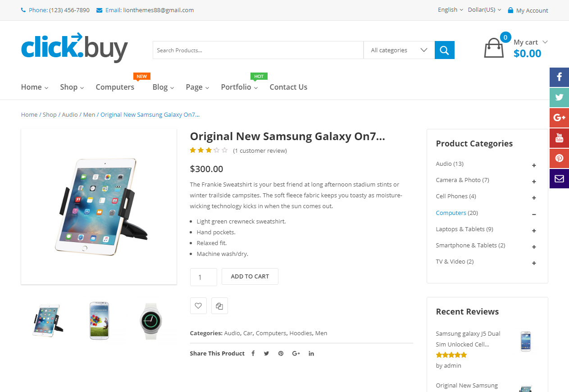
Task: Click the Facebook icon in side social bar
Action: 559,77
